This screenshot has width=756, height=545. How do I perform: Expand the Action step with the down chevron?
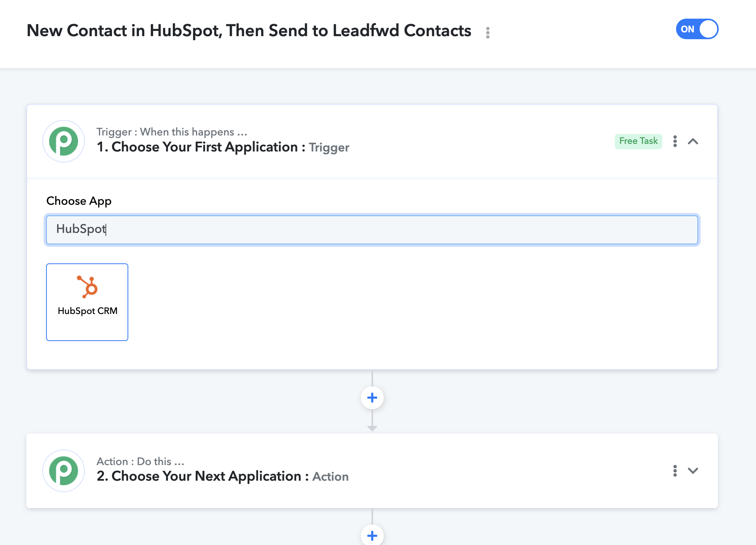click(x=693, y=471)
